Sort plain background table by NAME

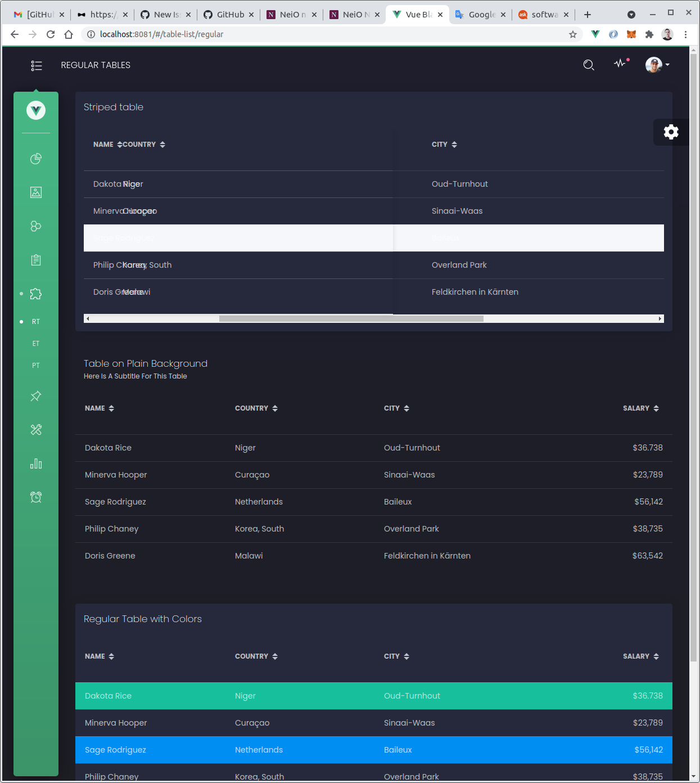(x=100, y=408)
